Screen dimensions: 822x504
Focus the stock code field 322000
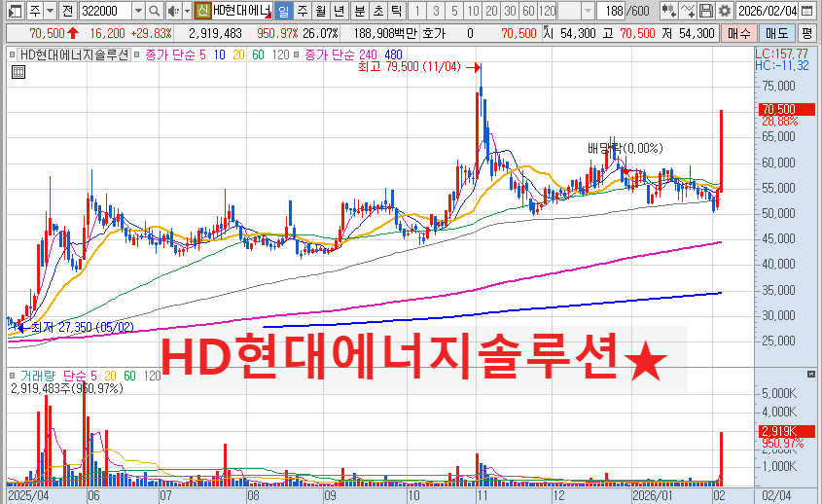click(105, 11)
